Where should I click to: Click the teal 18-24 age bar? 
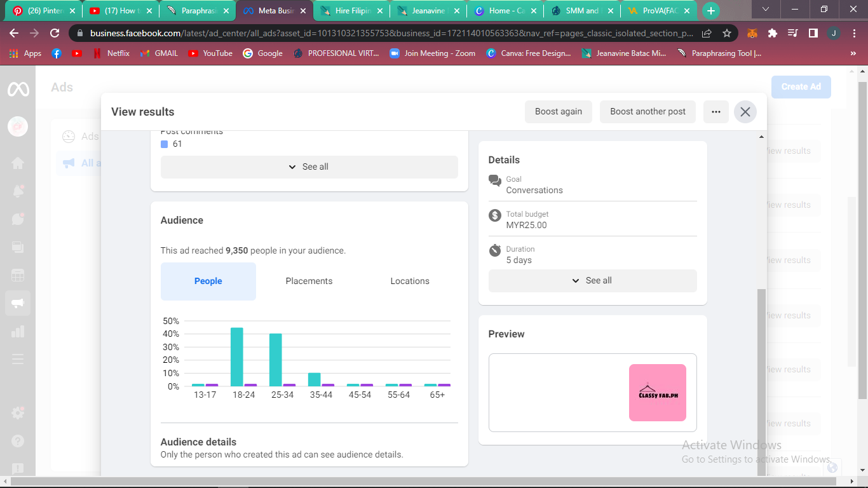(x=237, y=357)
